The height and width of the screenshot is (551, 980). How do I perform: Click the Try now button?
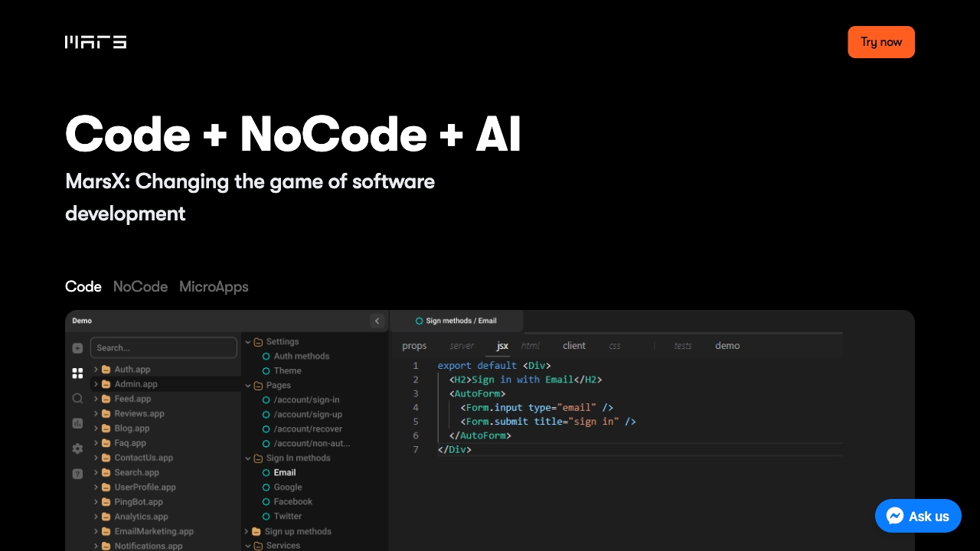[x=881, y=42]
